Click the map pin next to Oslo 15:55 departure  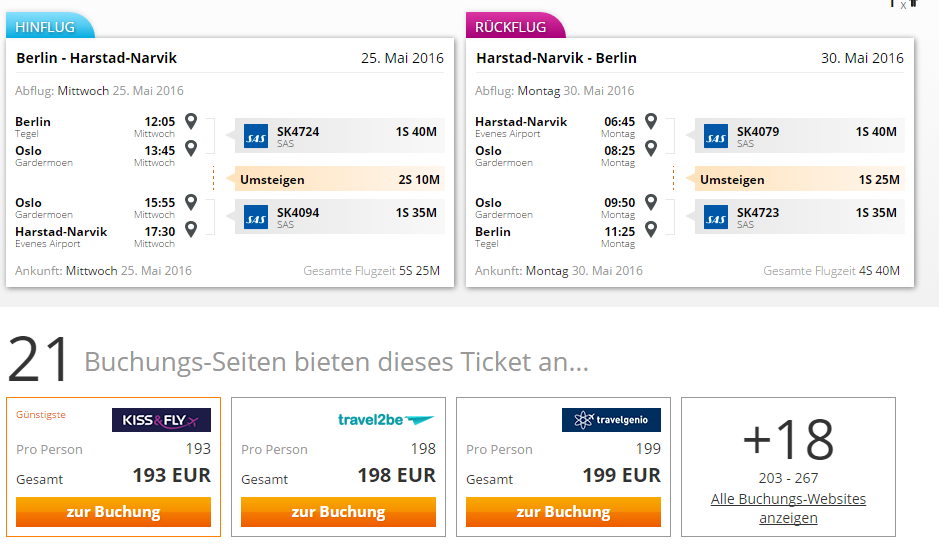coord(191,202)
